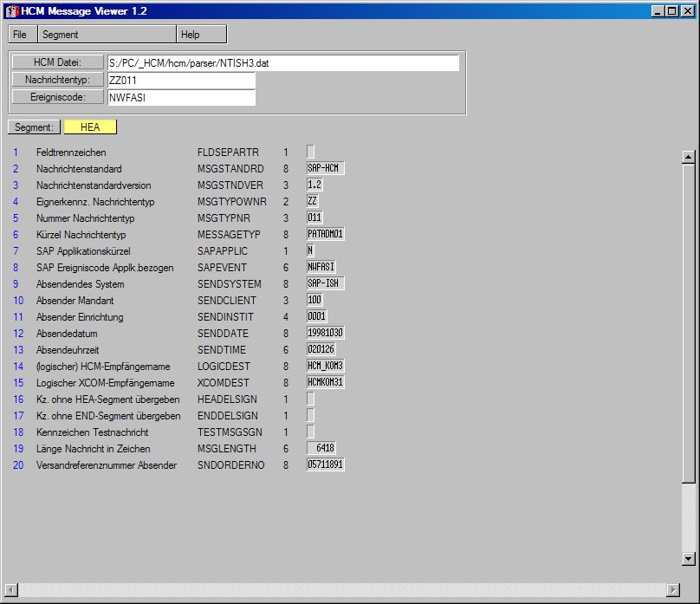Click the empty FLDSEPARTR value box

coord(311,153)
